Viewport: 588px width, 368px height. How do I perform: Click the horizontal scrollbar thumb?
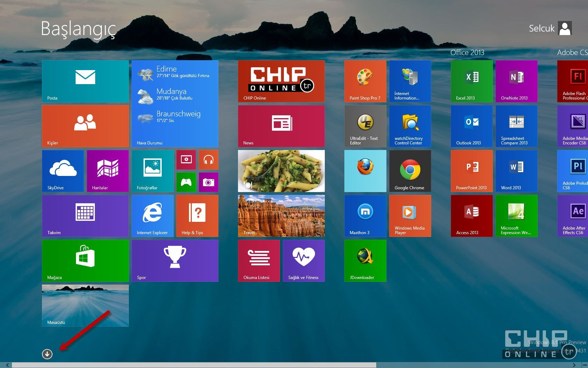[194, 365]
